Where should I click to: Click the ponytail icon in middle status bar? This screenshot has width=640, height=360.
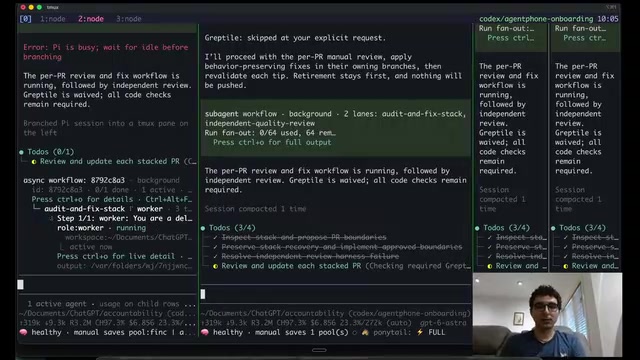click(x=365, y=332)
